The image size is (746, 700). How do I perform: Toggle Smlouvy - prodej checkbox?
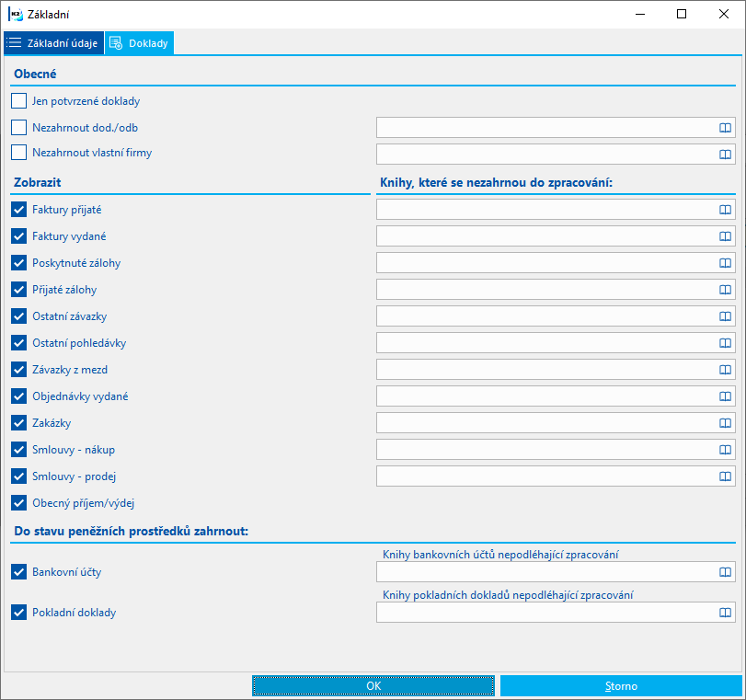click(19, 476)
